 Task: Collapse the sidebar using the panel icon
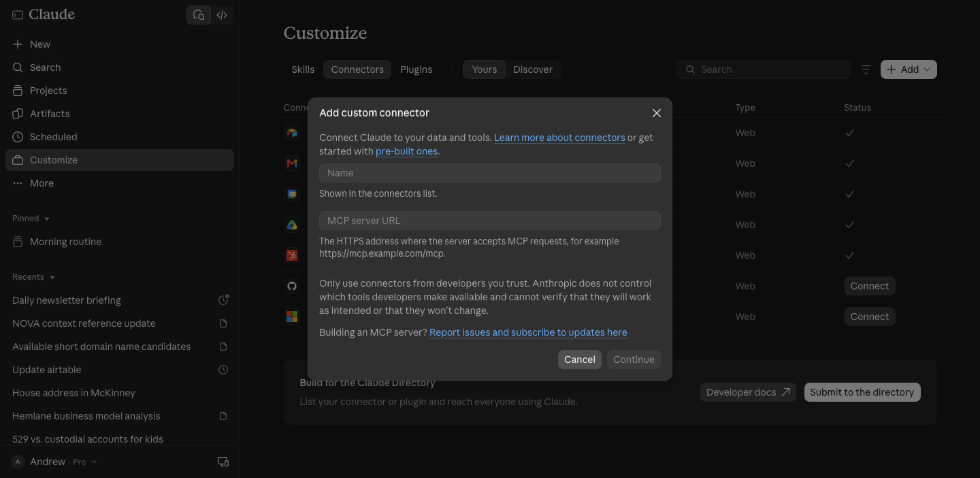tap(18, 15)
